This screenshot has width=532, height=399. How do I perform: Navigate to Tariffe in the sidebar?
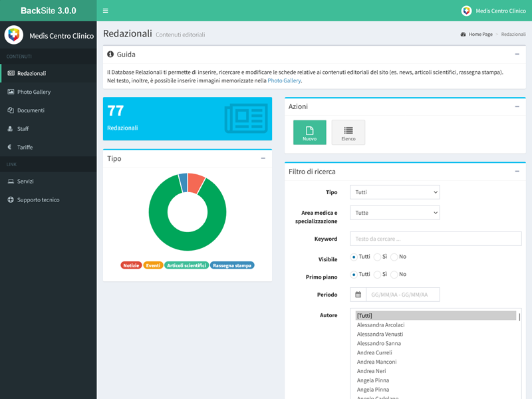[x=48, y=147]
